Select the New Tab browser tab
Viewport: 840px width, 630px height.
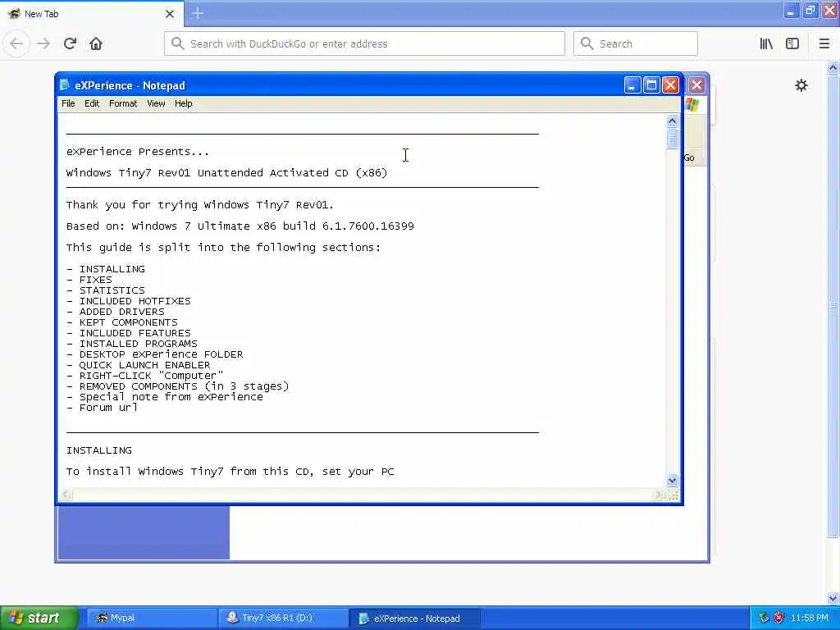pyautogui.click(x=91, y=14)
